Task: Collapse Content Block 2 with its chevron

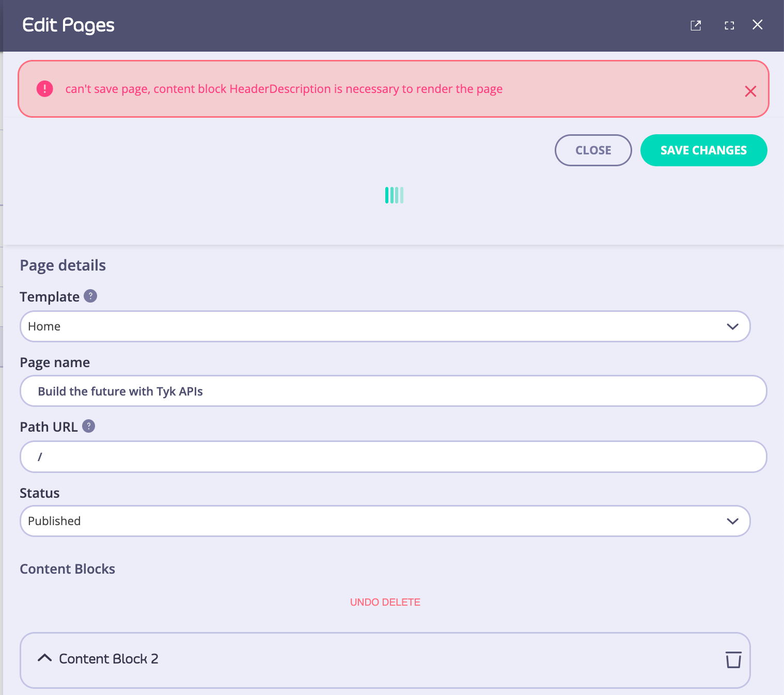Action: tap(45, 658)
